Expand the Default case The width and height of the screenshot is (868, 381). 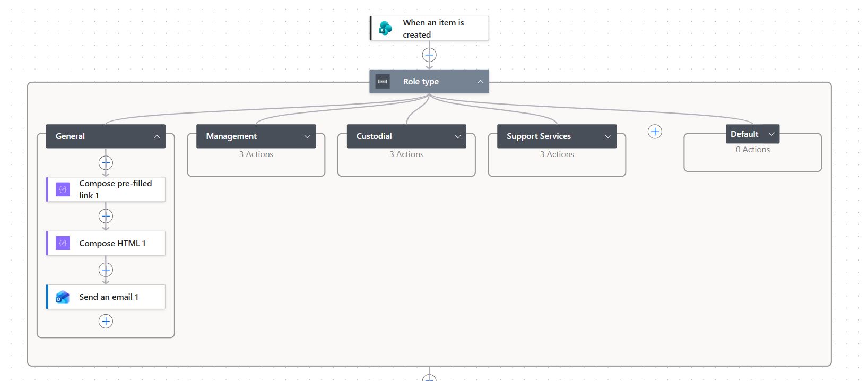771,134
